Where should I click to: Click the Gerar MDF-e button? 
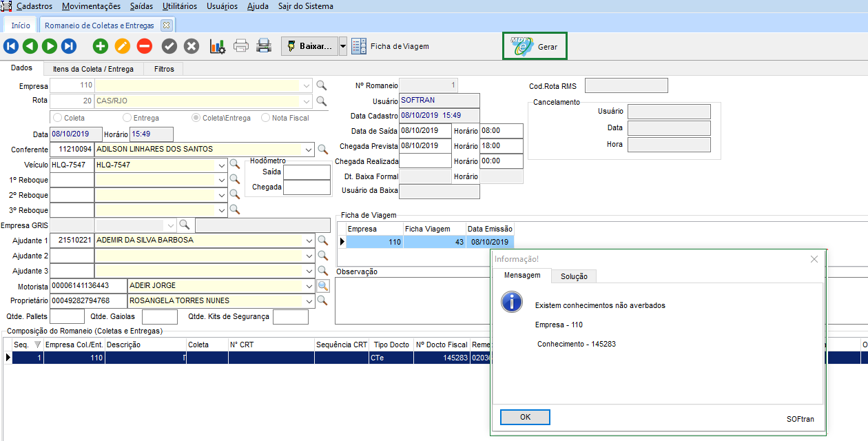(535, 47)
